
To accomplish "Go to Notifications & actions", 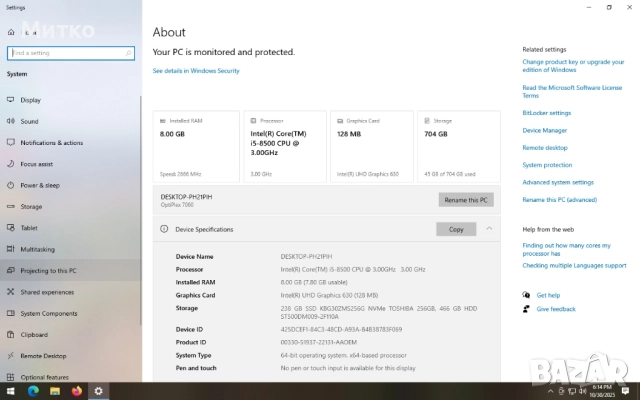I will tap(51, 143).
